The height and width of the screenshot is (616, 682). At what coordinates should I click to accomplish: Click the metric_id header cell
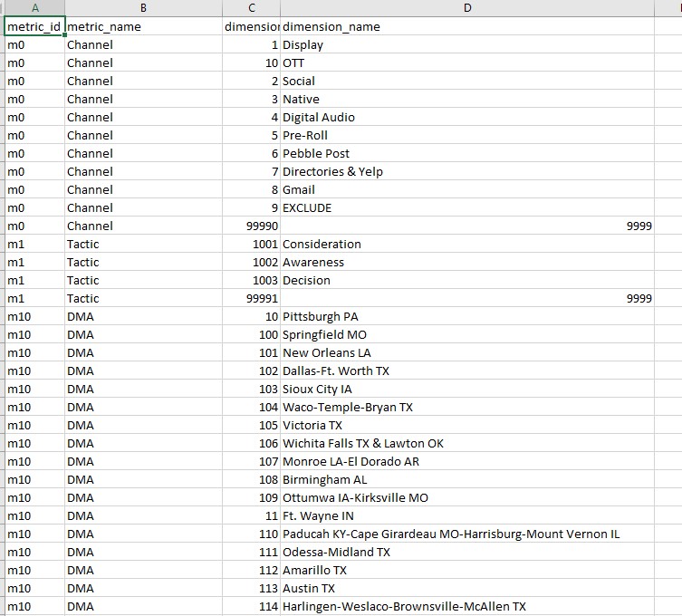pyautogui.click(x=34, y=26)
